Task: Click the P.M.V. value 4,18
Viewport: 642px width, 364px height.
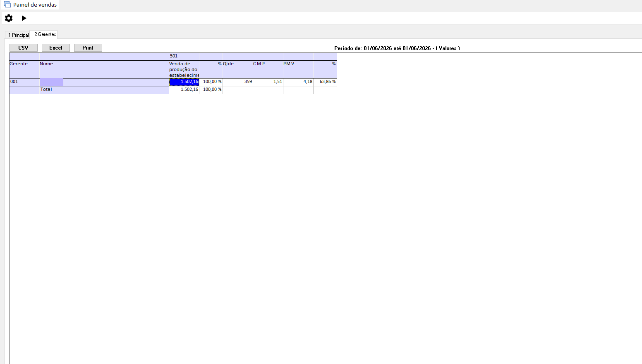Action: pos(298,82)
